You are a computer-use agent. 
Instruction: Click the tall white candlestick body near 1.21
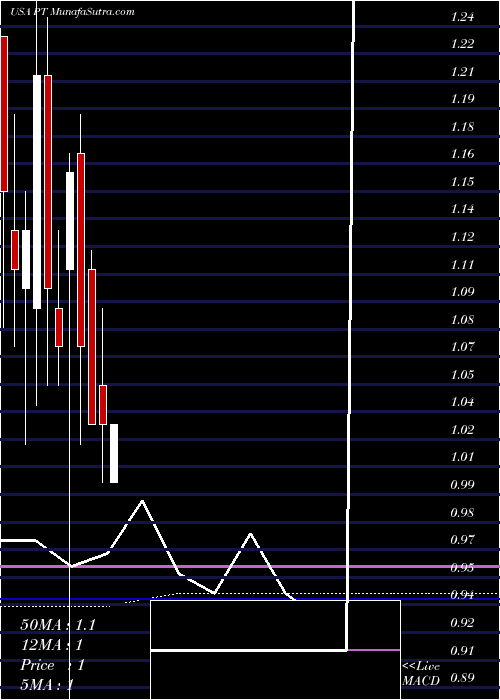[37, 192]
